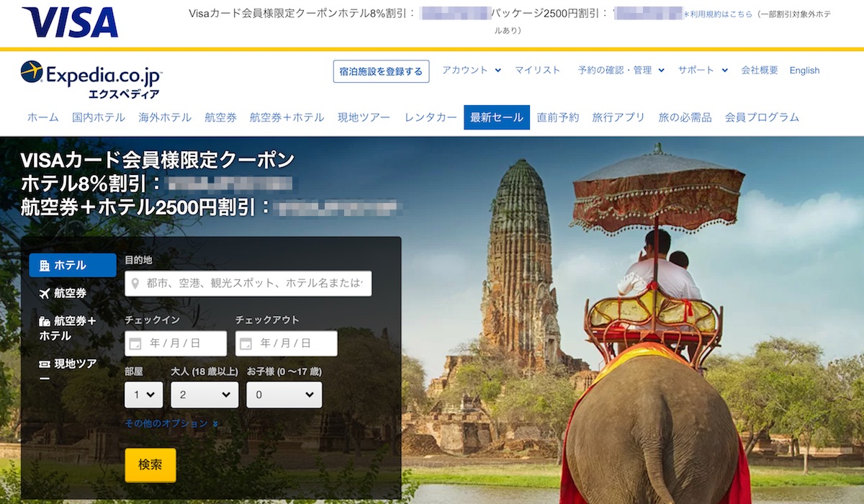This screenshot has width=864, height=504.
Task: Select the ホテル tab with building icon in search form
Action: pyautogui.click(x=72, y=265)
